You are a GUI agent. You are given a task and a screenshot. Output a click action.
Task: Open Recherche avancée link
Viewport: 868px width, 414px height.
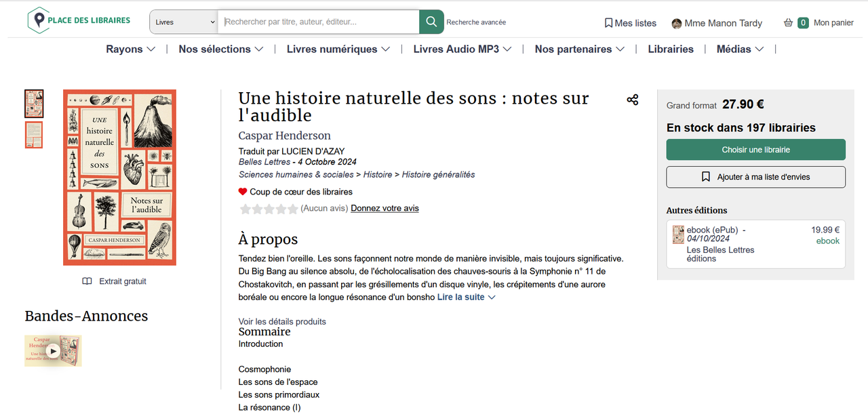click(476, 22)
